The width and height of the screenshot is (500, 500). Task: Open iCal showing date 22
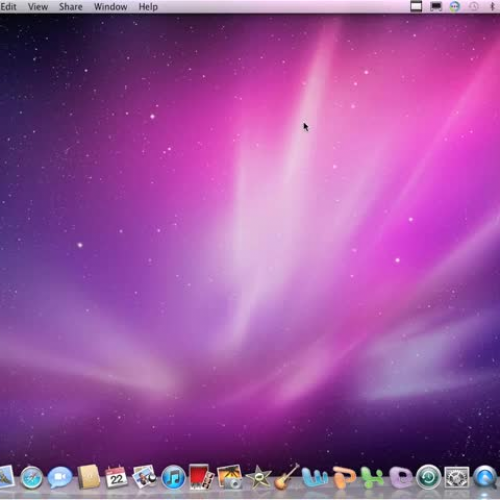[x=116, y=477]
